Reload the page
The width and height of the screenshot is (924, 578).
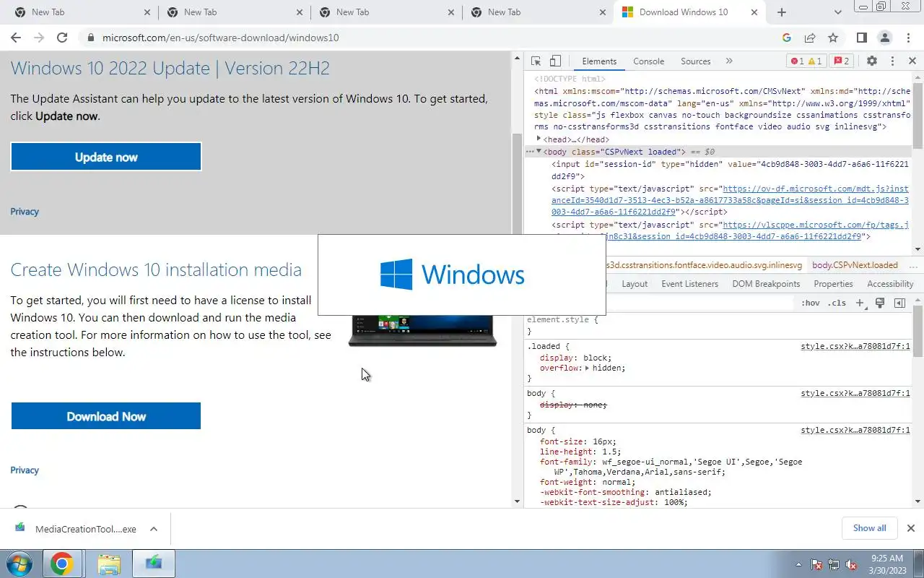tap(62, 38)
